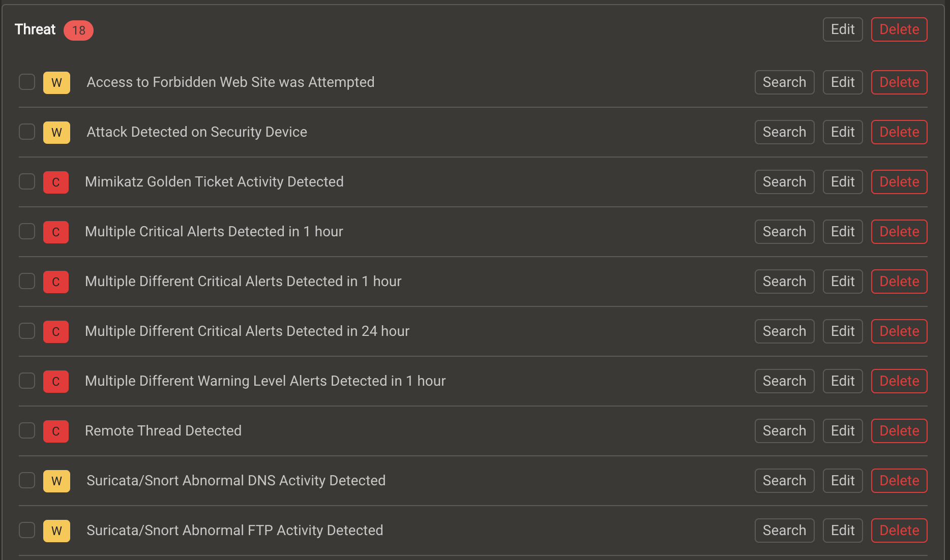Click critical badge for Multiple Critical Alerts in 1 hour

[x=56, y=232]
